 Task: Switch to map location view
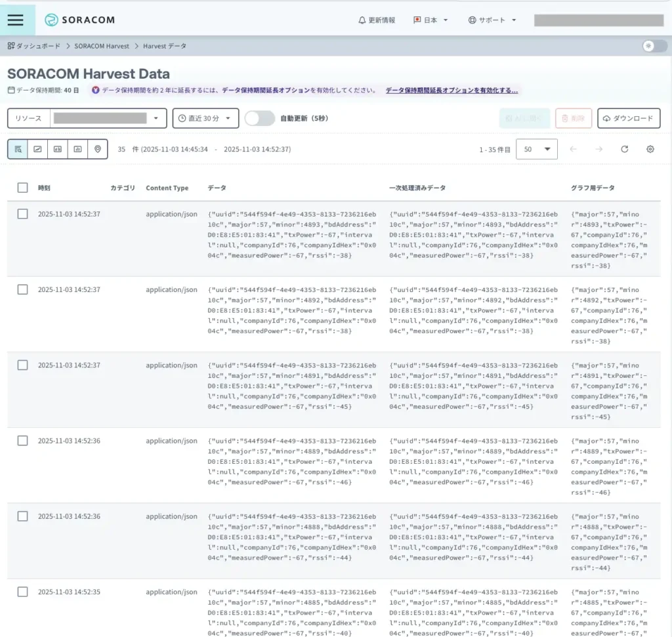98,149
